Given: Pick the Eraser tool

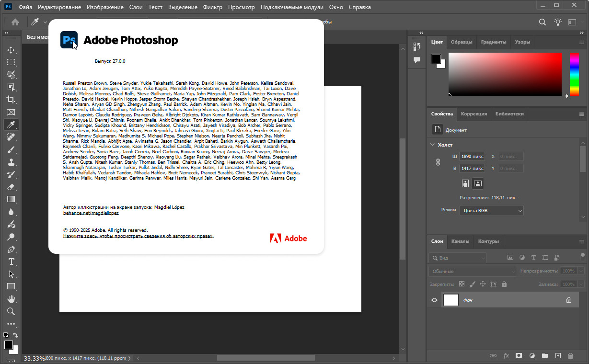Looking at the screenshot, I should pos(11,187).
